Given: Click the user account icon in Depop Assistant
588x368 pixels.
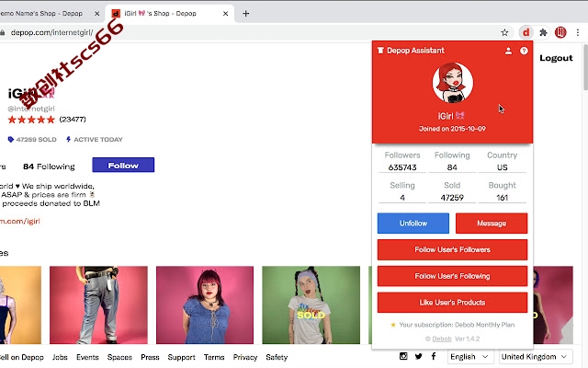Looking at the screenshot, I should click(x=508, y=51).
